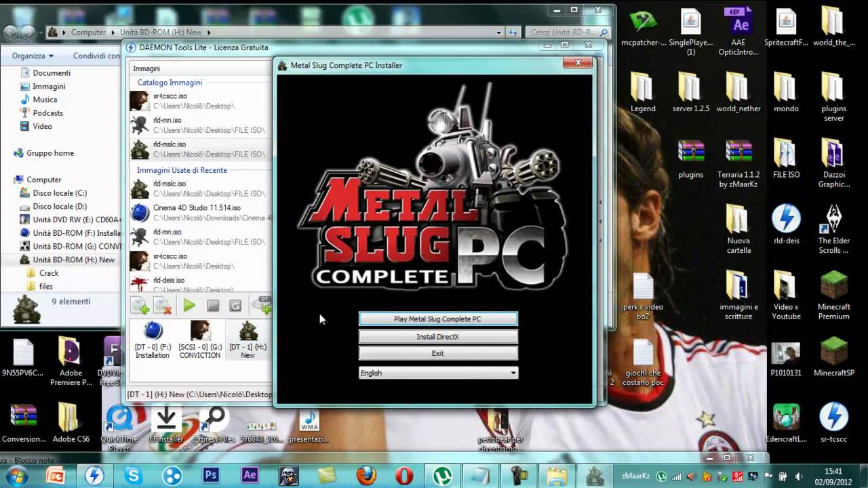Select rld-deis.iso in recent images list
Image resolution: width=868 pixels, height=488 pixels.
click(200, 283)
